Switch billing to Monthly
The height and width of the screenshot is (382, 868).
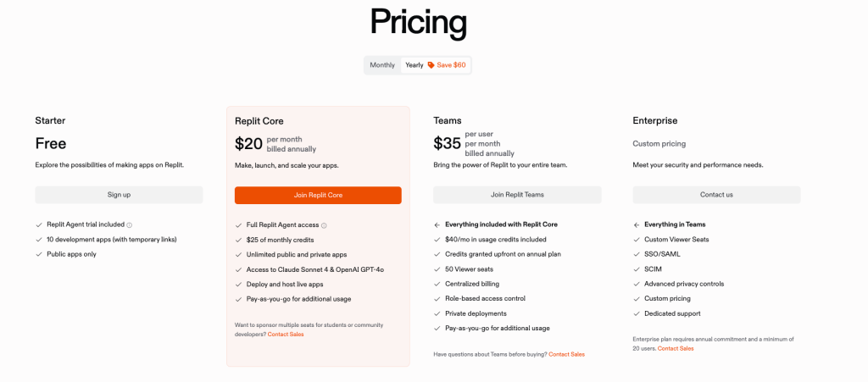click(x=382, y=65)
